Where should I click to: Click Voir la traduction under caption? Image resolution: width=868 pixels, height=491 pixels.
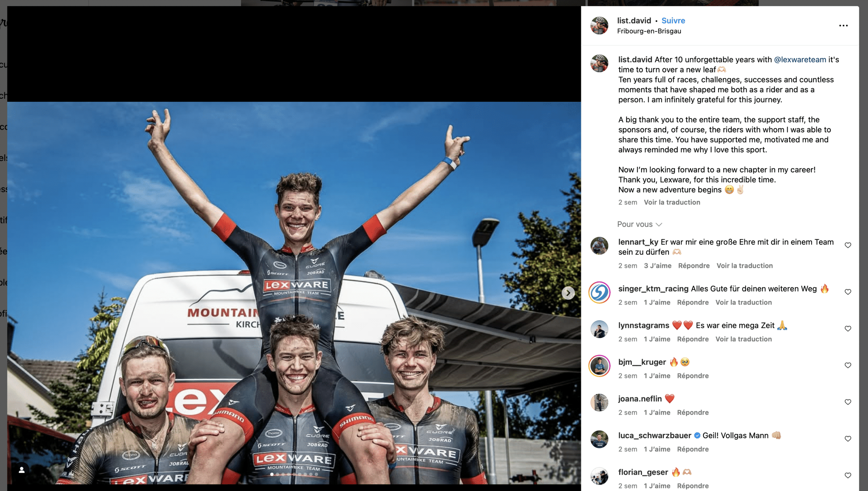point(672,202)
